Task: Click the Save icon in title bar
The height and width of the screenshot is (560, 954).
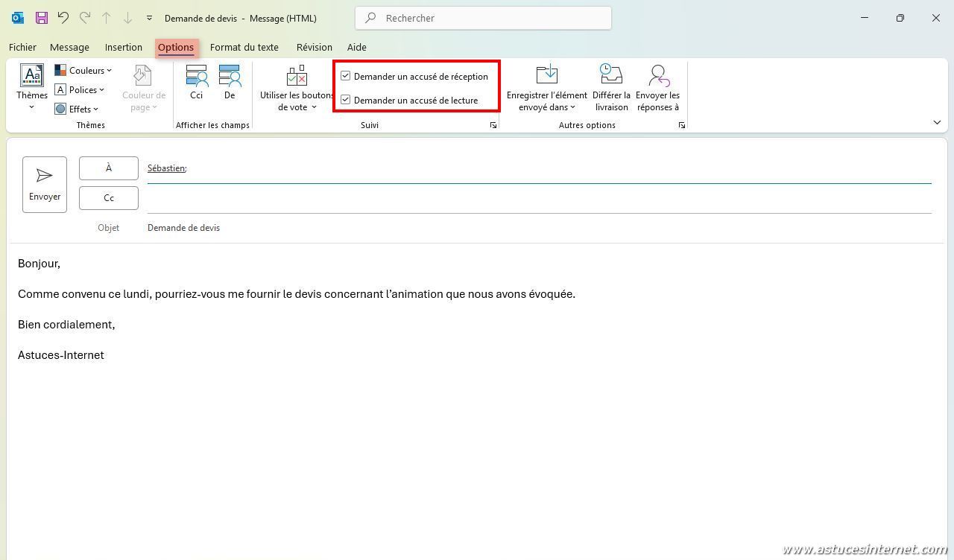Action: [41, 18]
